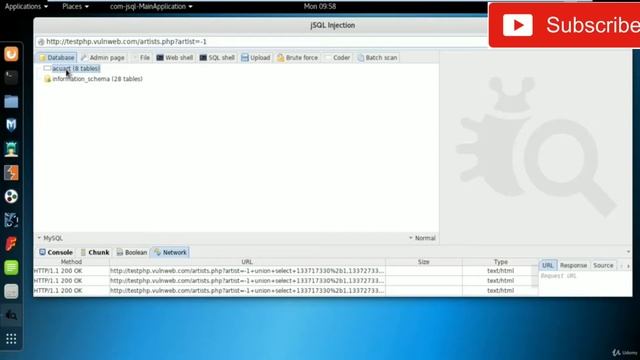This screenshot has height=360, width=640.
Task: Launch the red F icon in dock
Action: point(11,244)
